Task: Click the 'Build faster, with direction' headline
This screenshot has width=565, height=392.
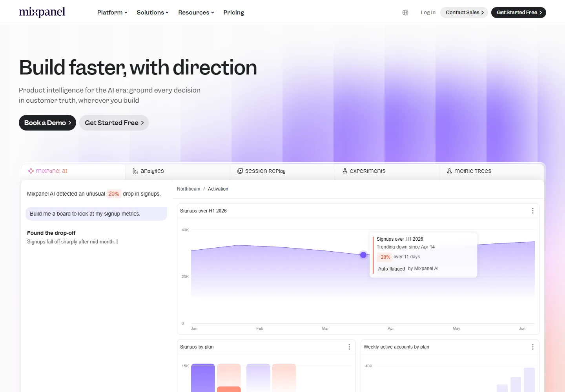Action: click(138, 67)
